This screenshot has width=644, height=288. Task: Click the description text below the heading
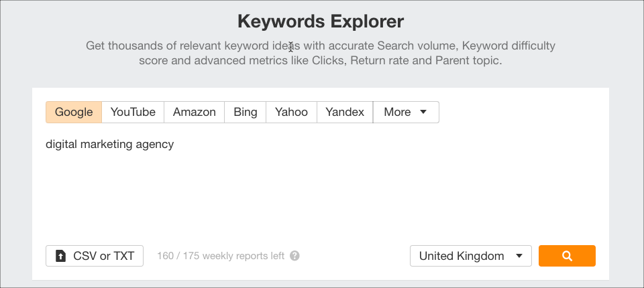321,54
